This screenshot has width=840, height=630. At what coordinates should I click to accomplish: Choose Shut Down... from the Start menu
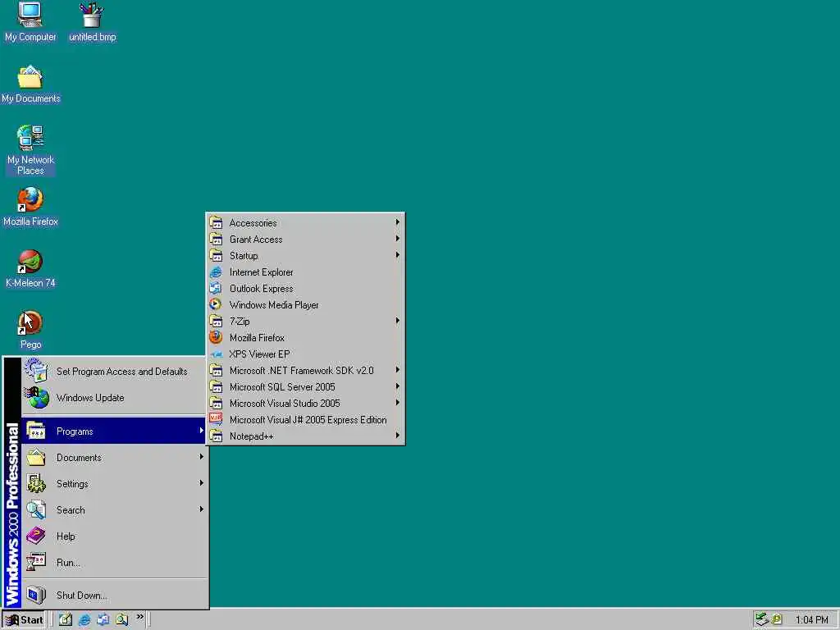pyautogui.click(x=113, y=596)
